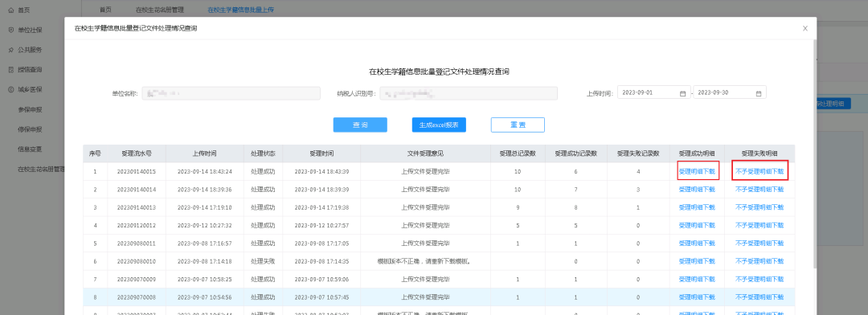Click serial number cell 202309070008
This screenshot has width=868, height=315.
coord(136,297)
